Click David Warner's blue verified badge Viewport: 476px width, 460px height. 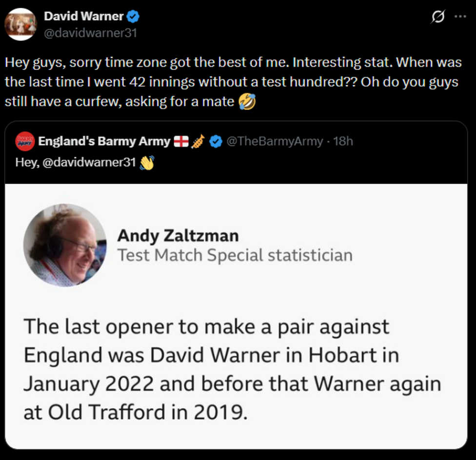(x=133, y=17)
